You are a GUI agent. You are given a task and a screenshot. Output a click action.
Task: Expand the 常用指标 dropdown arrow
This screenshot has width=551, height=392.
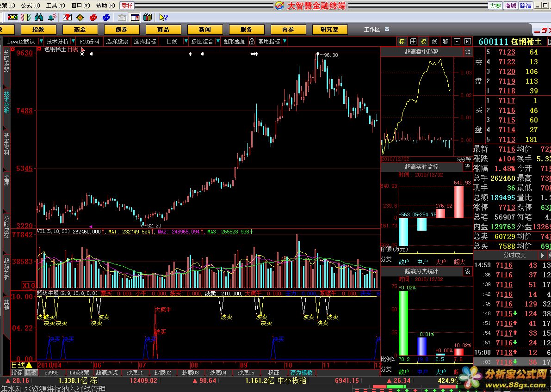click(284, 42)
